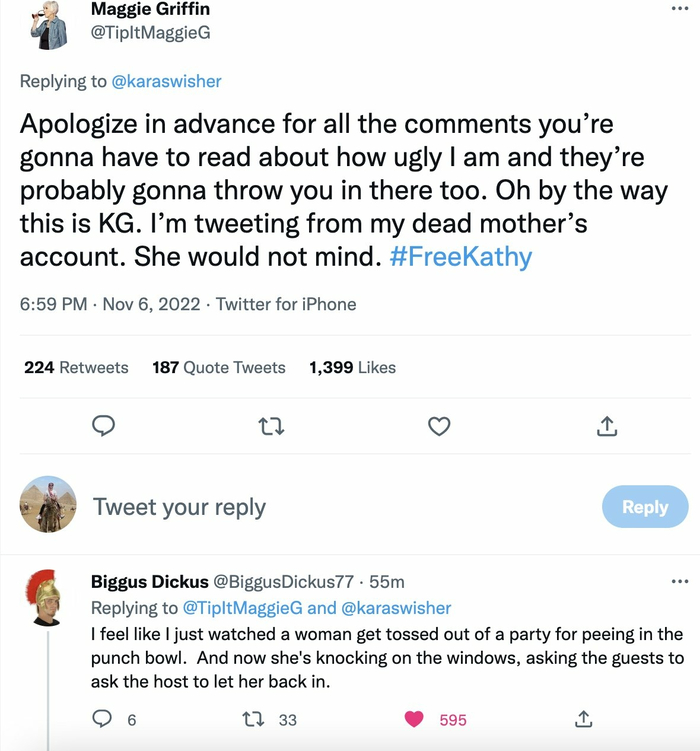Screen dimensions: 700x751
Task: Share the main tweet via upload icon
Action: [x=606, y=427]
